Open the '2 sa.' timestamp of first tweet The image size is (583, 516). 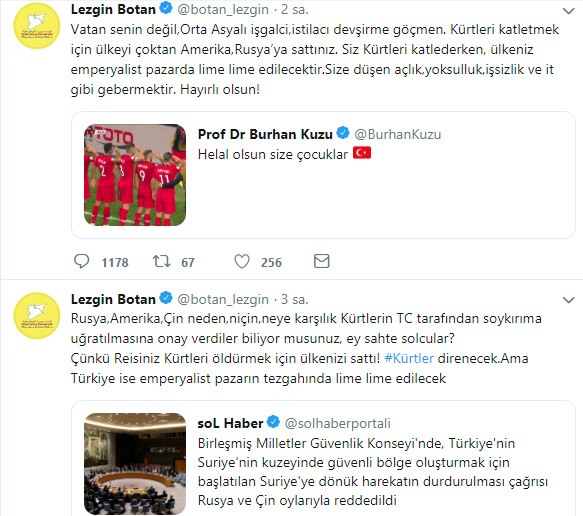tap(295, 10)
